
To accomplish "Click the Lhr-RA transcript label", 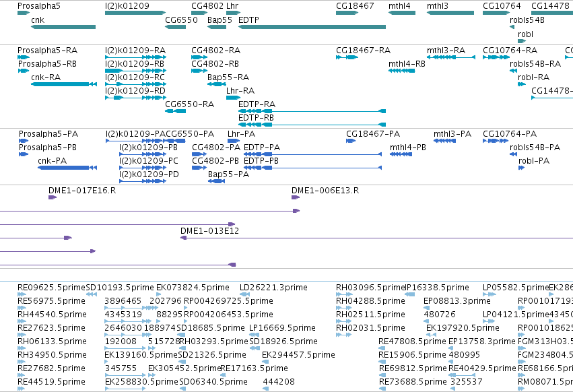I will (x=240, y=91).
